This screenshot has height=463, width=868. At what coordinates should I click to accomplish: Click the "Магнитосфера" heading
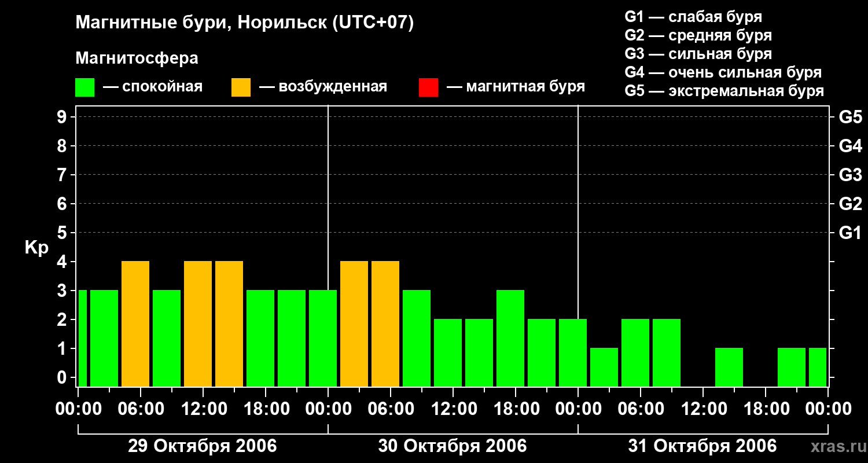[x=137, y=58]
